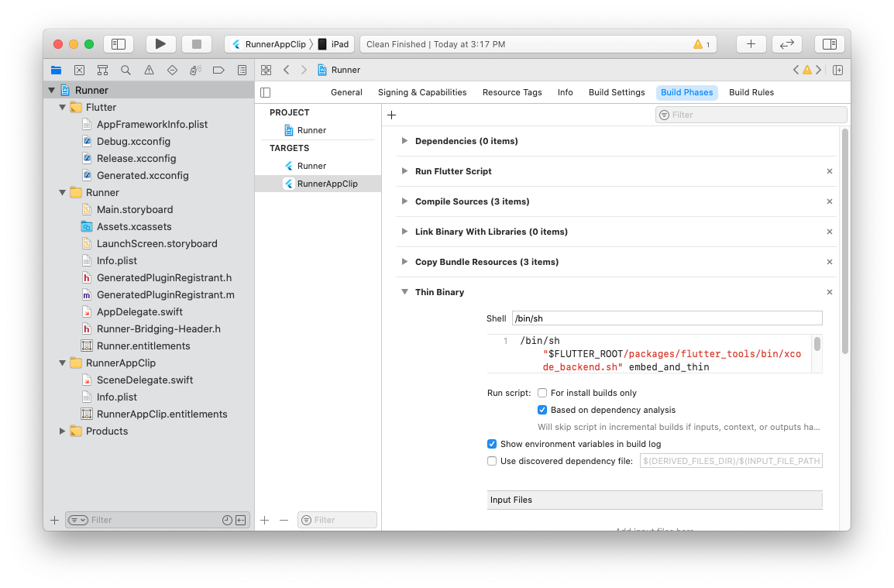Click the Stop button in toolbar
Screen dimensions: 894x588
pos(197,44)
